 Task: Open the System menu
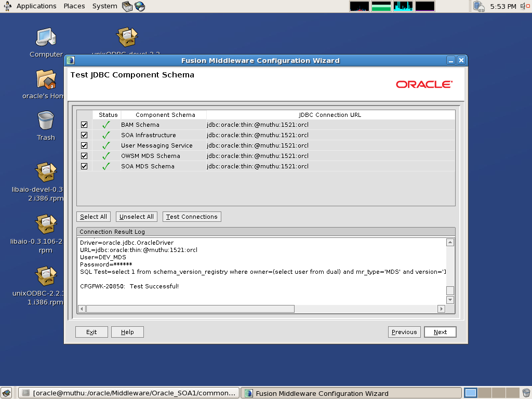click(x=104, y=6)
